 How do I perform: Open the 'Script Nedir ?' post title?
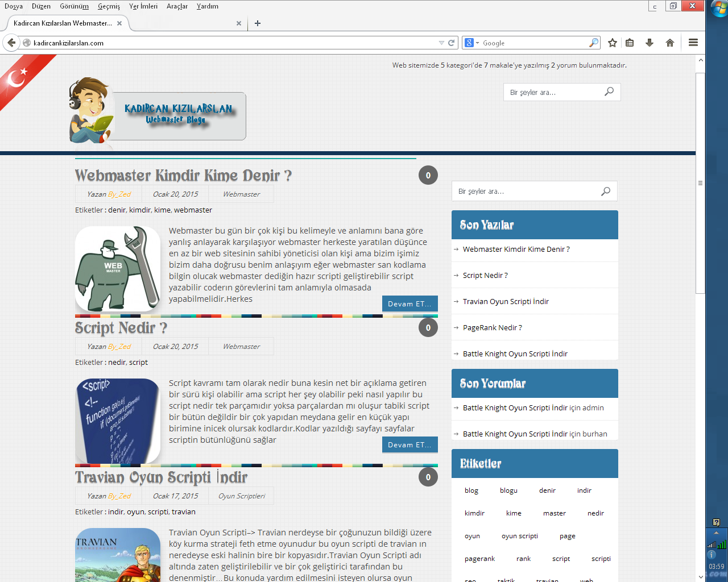click(121, 327)
